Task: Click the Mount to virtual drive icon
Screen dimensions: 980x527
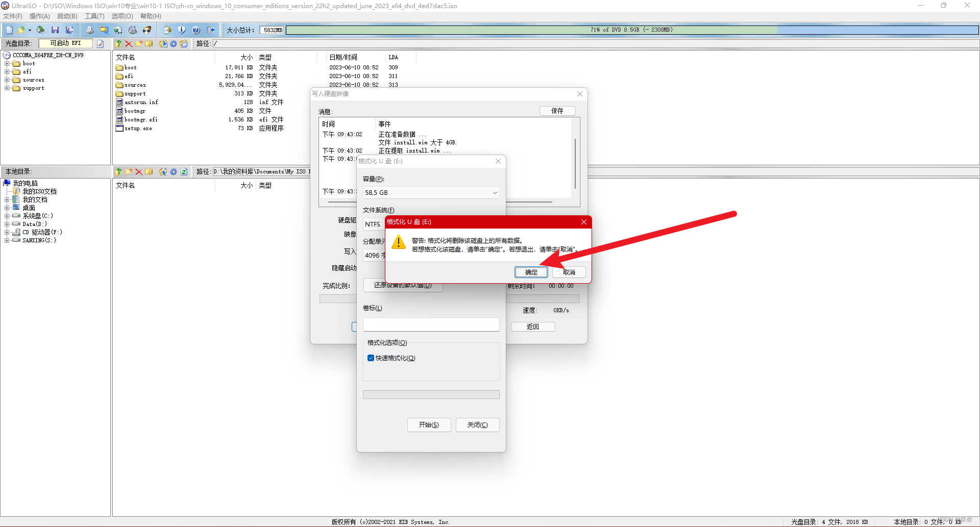Action: coord(118,30)
